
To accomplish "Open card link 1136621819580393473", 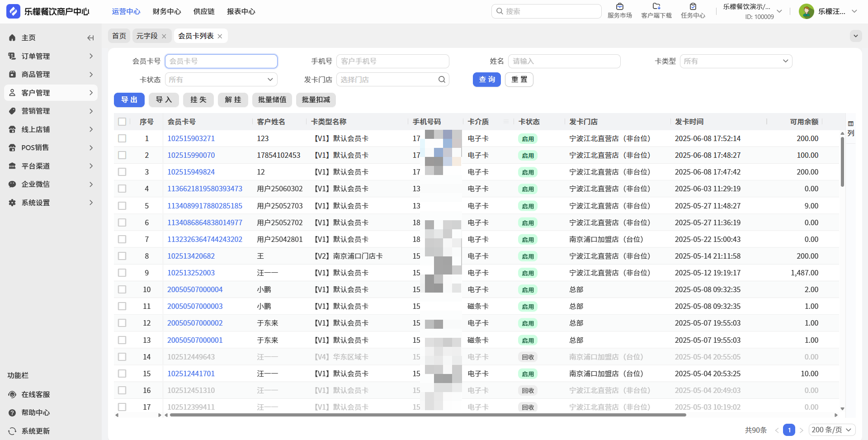I will pos(205,189).
